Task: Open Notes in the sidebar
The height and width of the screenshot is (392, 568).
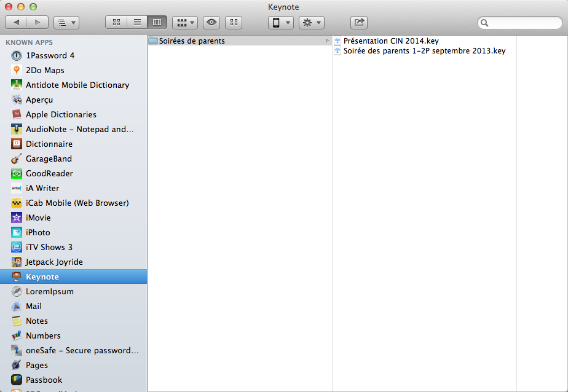Action: click(x=74, y=321)
